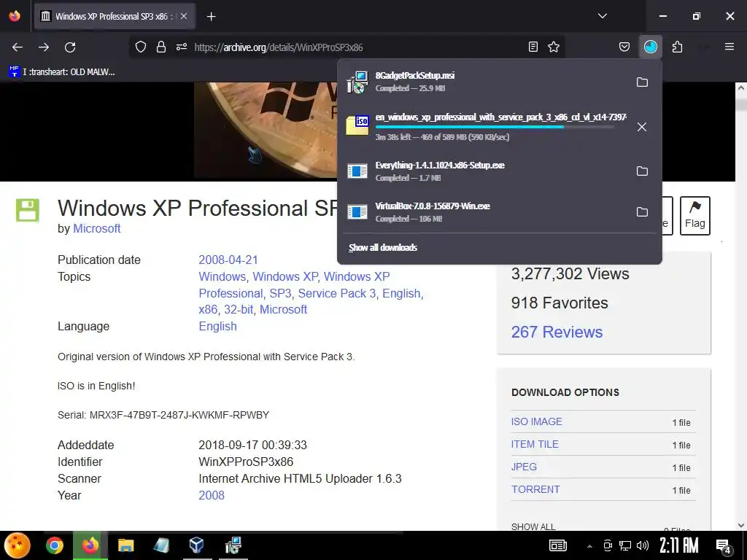Click the green floppy software item icon
Image resolution: width=747 pixels, height=560 pixels.
(27, 211)
